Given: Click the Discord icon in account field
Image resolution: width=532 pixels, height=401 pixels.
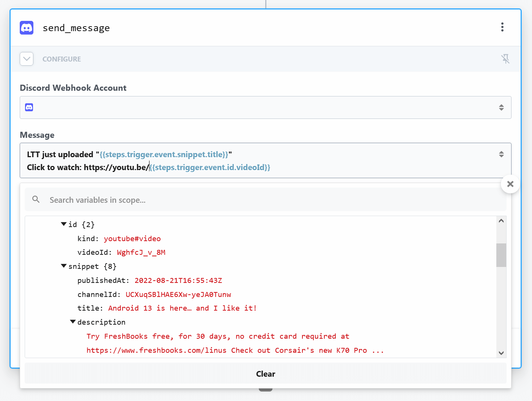Looking at the screenshot, I should point(29,107).
